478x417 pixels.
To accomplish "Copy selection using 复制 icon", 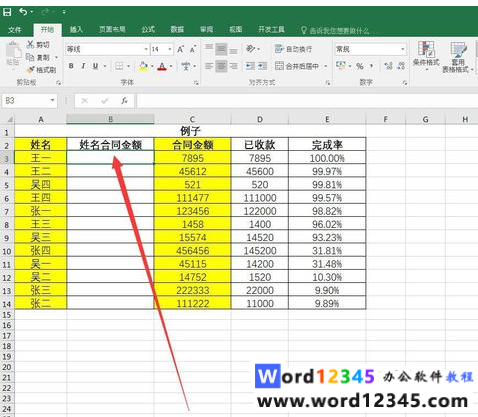I will [x=37, y=58].
